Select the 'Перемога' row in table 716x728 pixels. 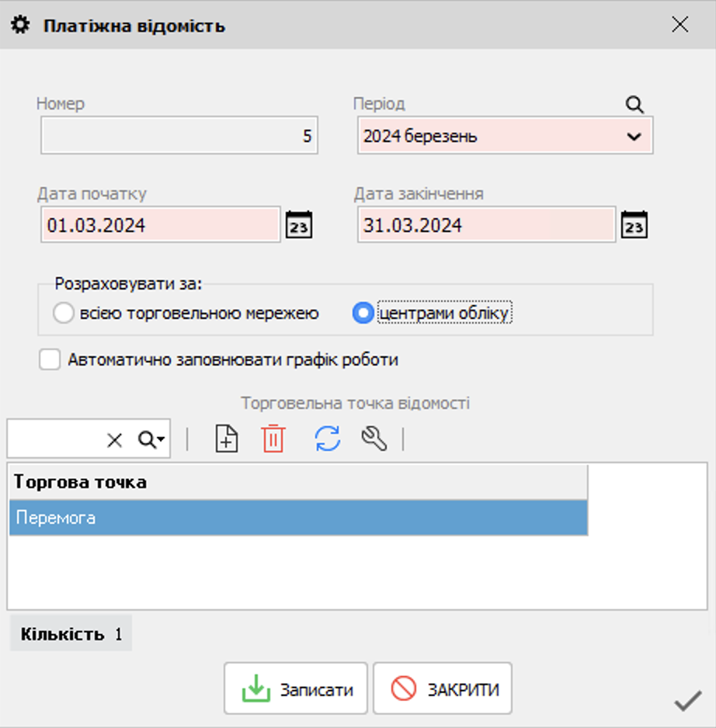point(298,518)
